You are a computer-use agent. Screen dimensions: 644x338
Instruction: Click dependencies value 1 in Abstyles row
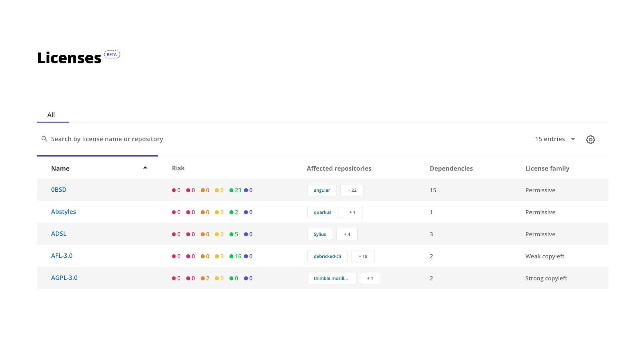click(x=431, y=212)
